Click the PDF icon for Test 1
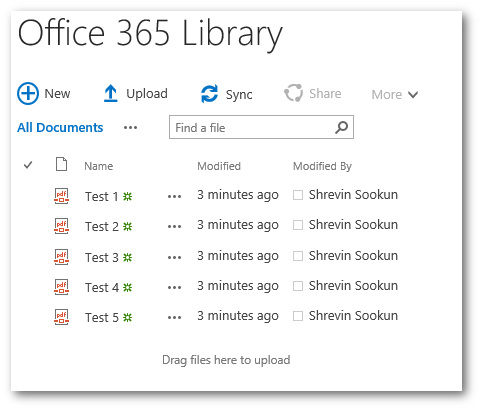Screen dimensions: 481x410 [61, 196]
